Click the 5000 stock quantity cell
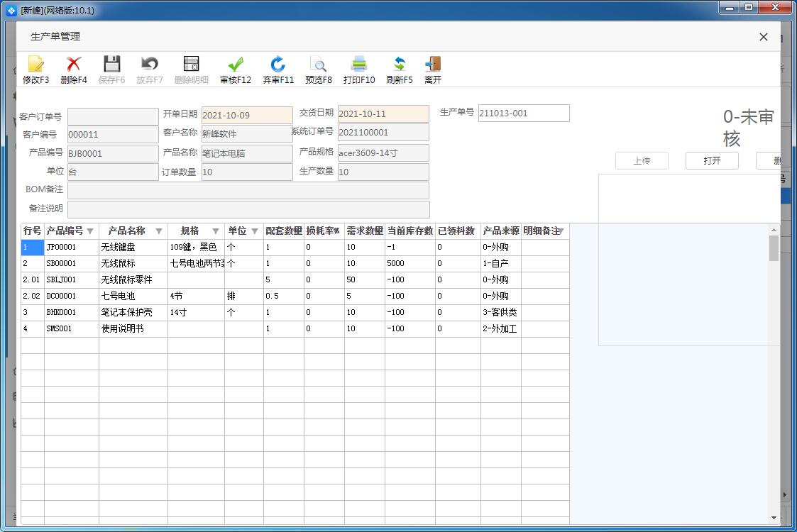 coord(410,264)
